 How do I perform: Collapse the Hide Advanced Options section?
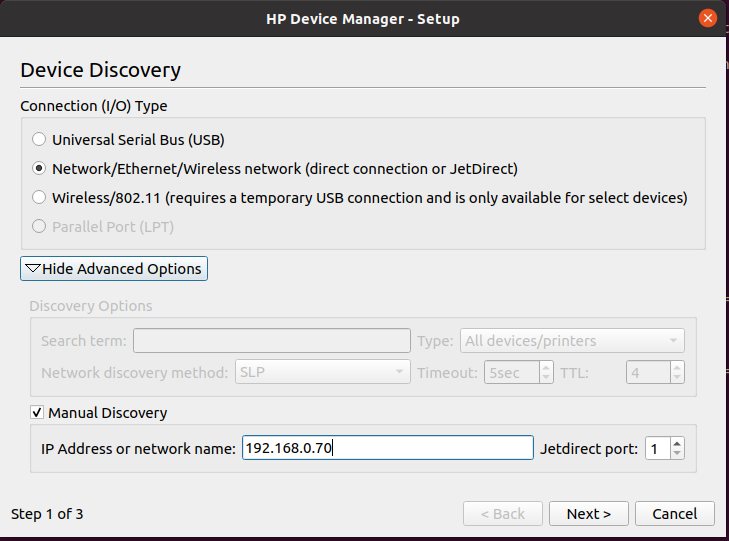coord(114,269)
